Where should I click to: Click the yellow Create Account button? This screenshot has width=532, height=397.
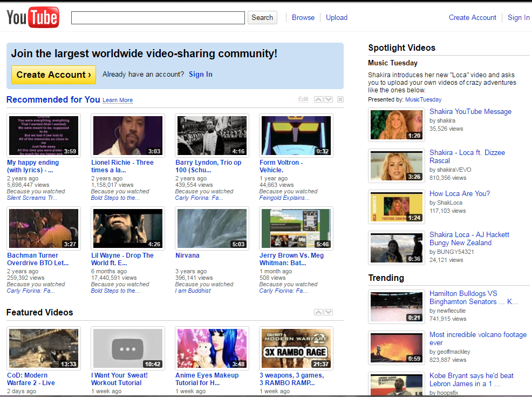(53, 75)
